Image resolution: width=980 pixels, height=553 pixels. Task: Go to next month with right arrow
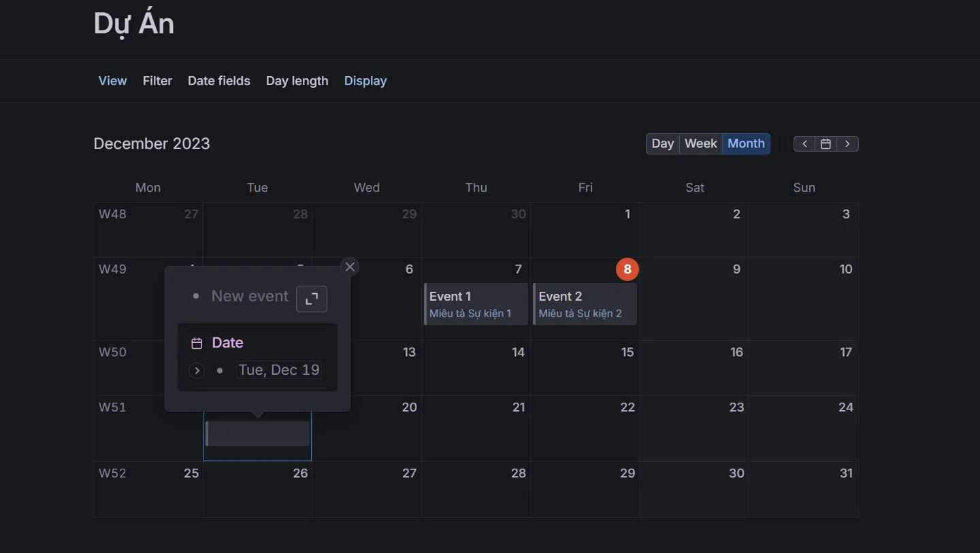pyautogui.click(x=847, y=144)
